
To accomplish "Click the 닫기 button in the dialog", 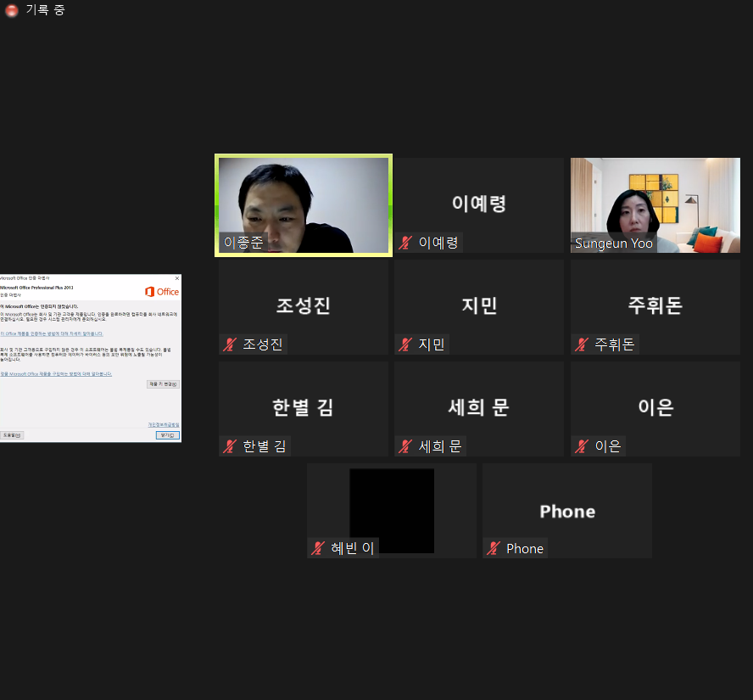I will click(167, 434).
